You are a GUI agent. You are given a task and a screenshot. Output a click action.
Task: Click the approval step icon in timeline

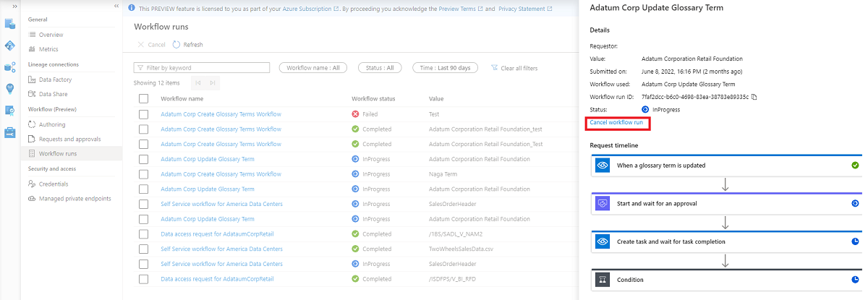(x=603, y=204)
